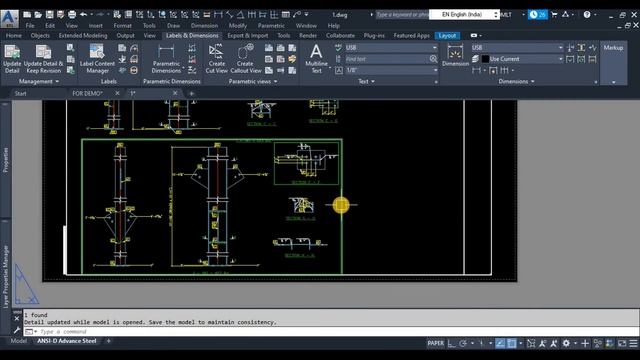Click the dimension layer stack icon
The width and height of the screenshot is (640, 360).
(x=476, y=59)
